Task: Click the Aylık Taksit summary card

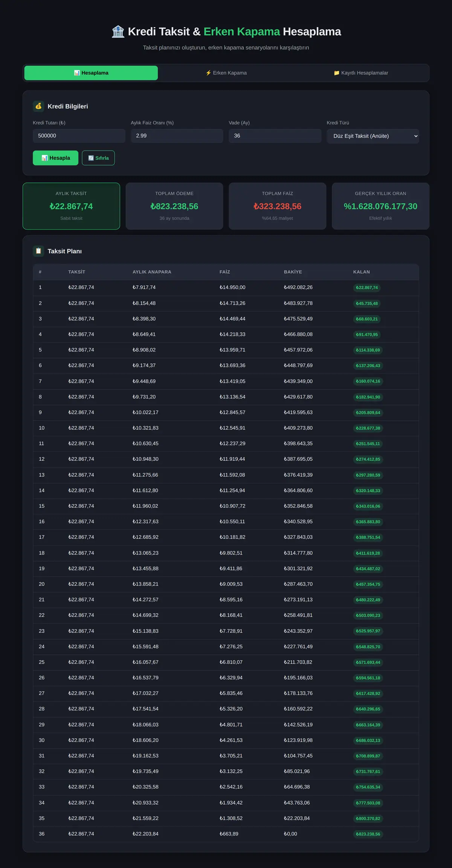Action: pyautogui.click(x=71, y=206)
